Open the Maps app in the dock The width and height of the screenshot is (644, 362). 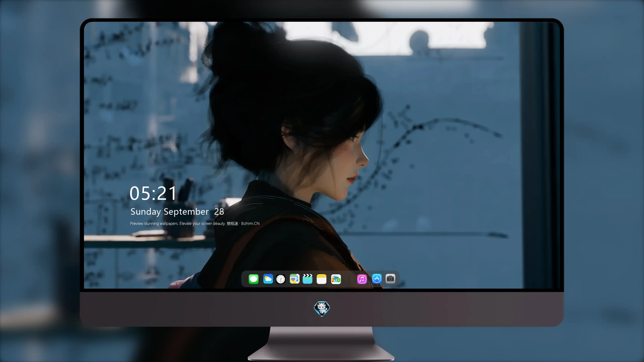pyautogui.click(x=294, y=279)
